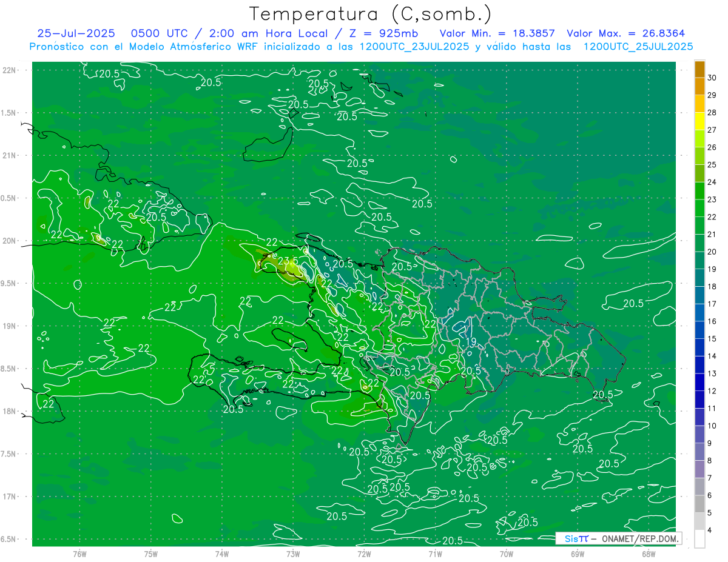Click the '17N' latitude axis label
The width and height of the screenshot is (728, 562).
[10, 497]
